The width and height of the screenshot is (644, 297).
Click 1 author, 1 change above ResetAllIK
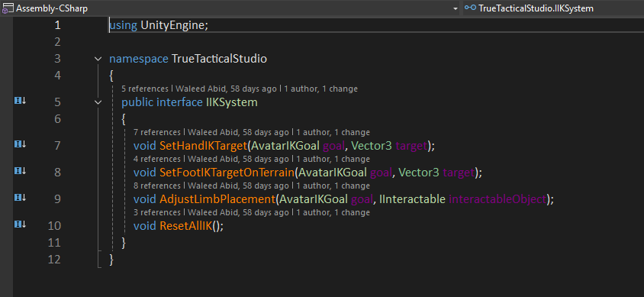[333, 212]
